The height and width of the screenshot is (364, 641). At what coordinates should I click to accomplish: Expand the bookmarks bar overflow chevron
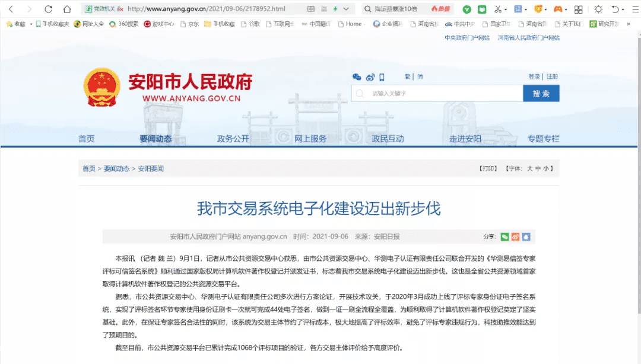point(629,24)
